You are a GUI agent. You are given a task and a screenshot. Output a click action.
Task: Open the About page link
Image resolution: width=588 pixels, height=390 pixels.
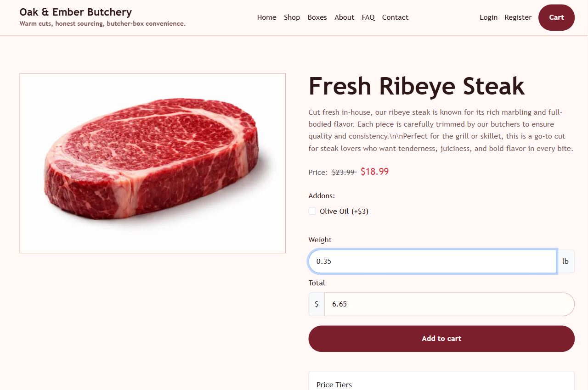[344, 17]
